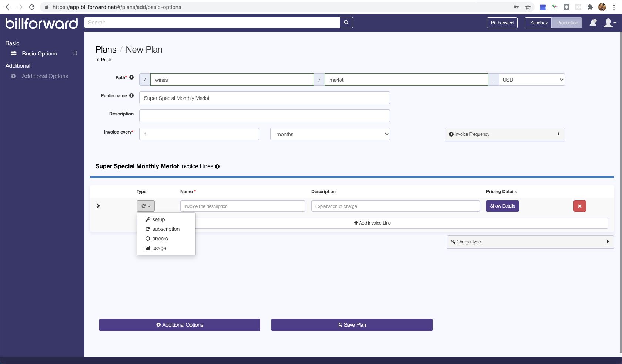Click the site lock icon in address bar

[x=47, y=7]
